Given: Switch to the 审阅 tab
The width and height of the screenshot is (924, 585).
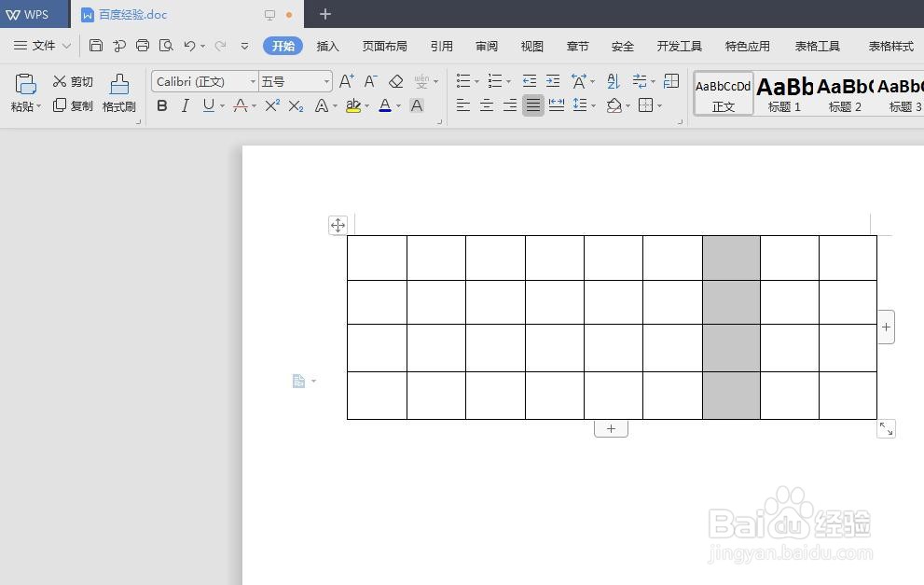Looking at the screenshot, I should pos(487,46).
